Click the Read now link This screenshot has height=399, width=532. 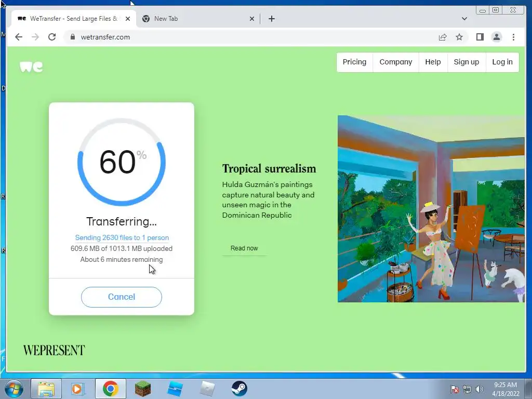[244, 248]
